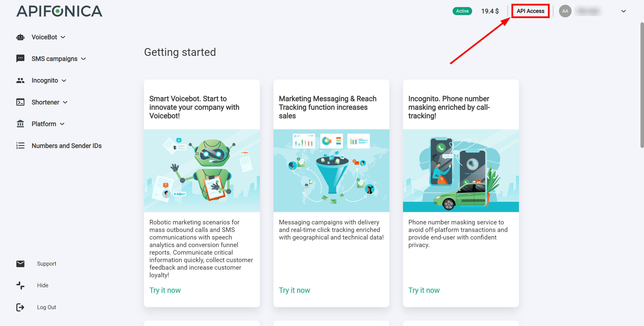Screen dimensions: 644x326
Task: Click the Messaging campaigns with delivery description
Action: [331, 230]
